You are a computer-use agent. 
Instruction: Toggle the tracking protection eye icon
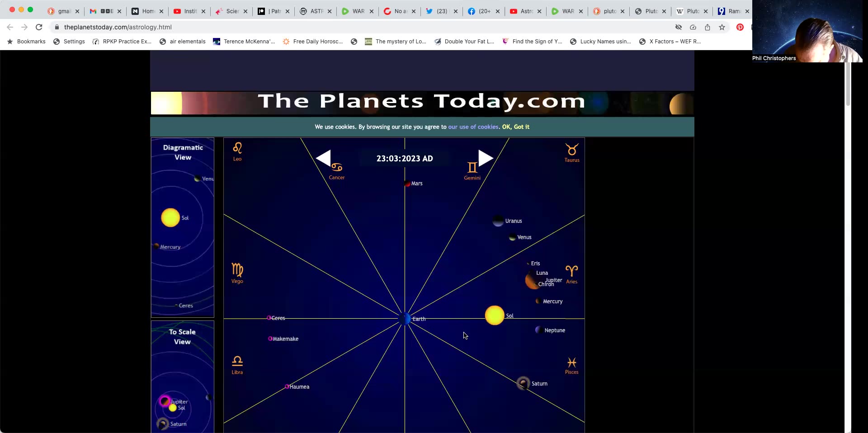coord(678,27)
